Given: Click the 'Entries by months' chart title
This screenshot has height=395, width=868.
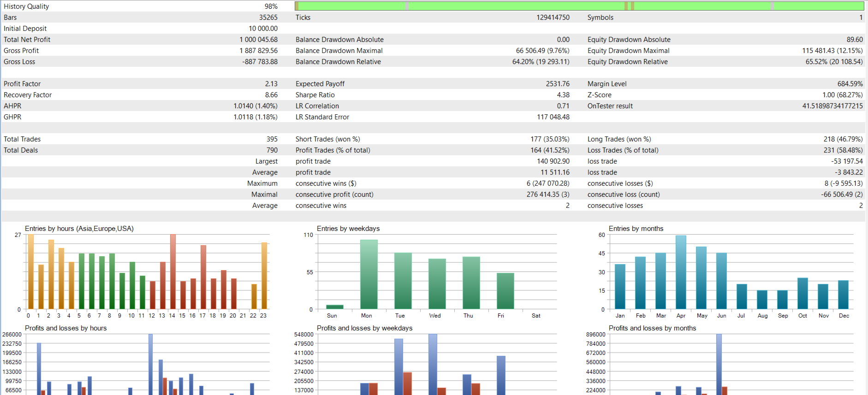Looking at the screenshot, I should pyautogui.click(x=636, y=229).
